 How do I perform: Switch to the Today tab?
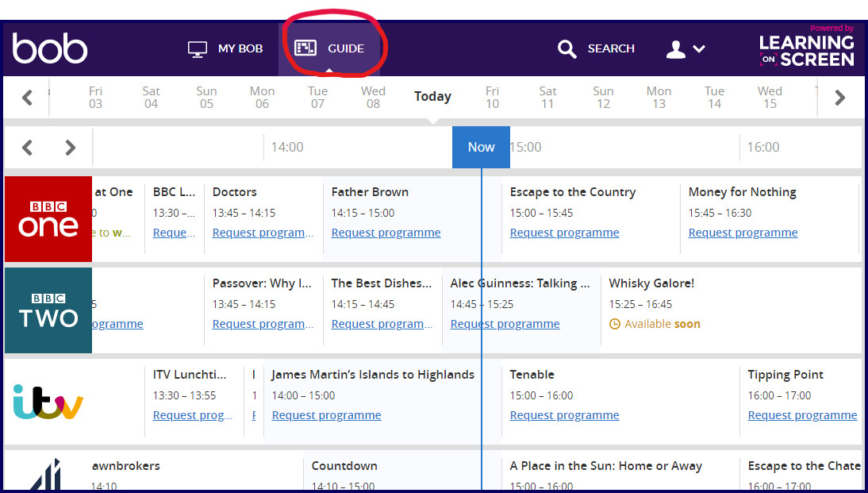[x=432, y=96]
